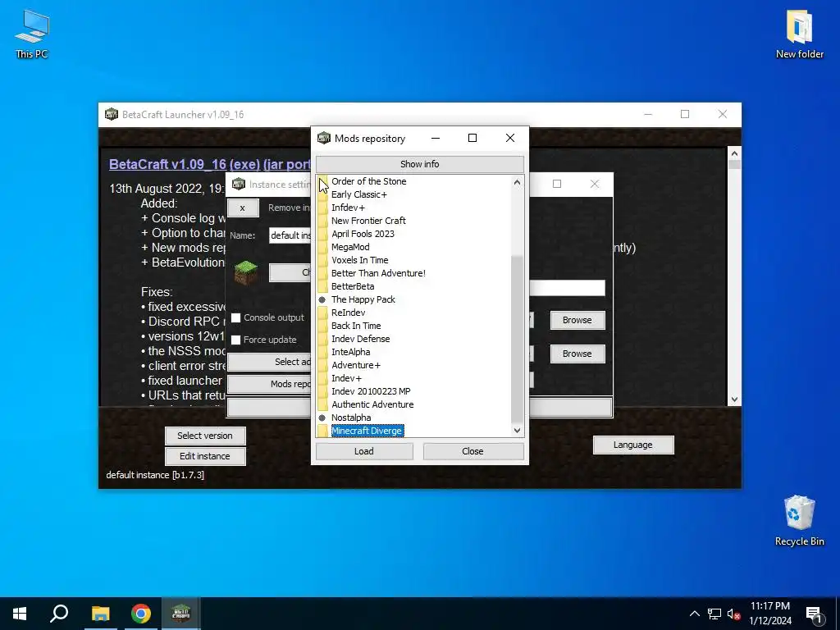
Task: Open taskbar search
Action: pos(59,614)
